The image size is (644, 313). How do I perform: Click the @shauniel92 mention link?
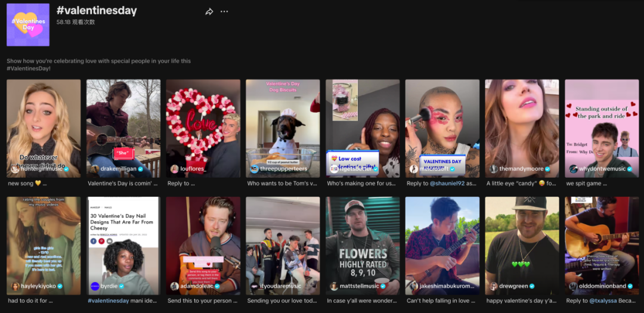(x=447, y=184)
